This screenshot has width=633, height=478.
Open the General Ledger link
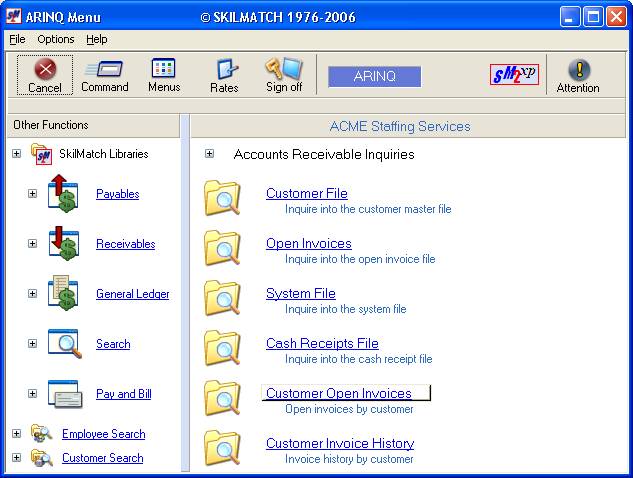pyautogui.click(x=133, y=294)
